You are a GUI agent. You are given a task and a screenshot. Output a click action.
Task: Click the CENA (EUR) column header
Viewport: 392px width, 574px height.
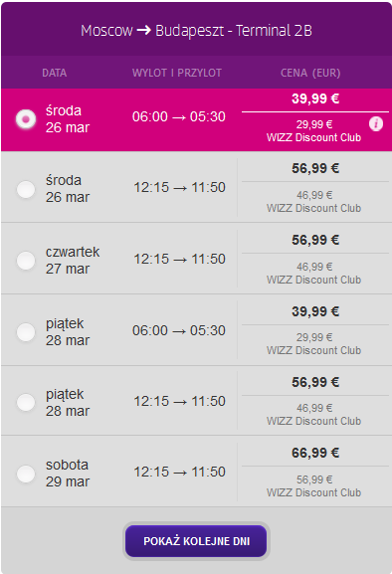click(310, 73)
